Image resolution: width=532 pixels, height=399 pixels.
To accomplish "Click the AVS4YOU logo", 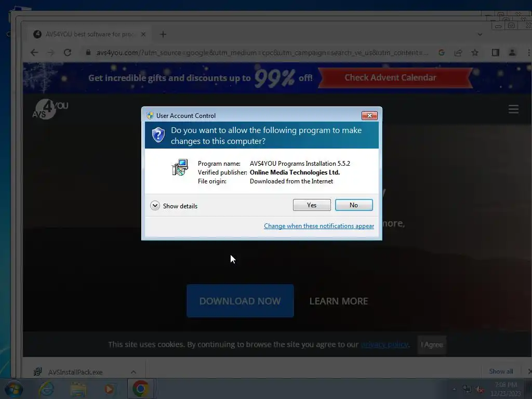I will 50,109.
